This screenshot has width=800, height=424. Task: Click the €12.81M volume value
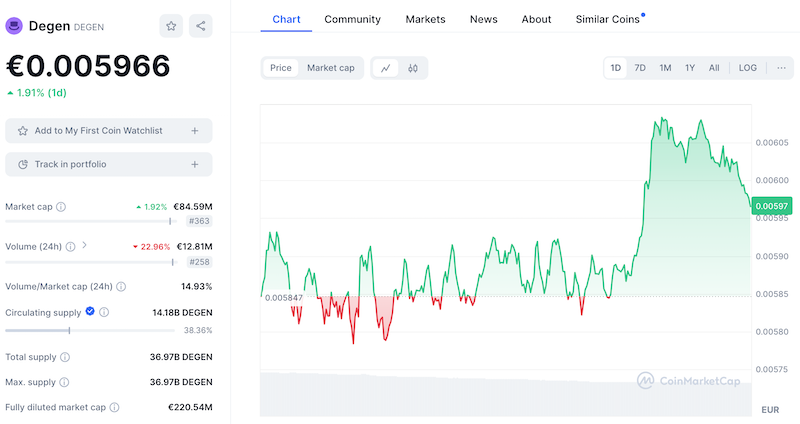coord(194,246)
